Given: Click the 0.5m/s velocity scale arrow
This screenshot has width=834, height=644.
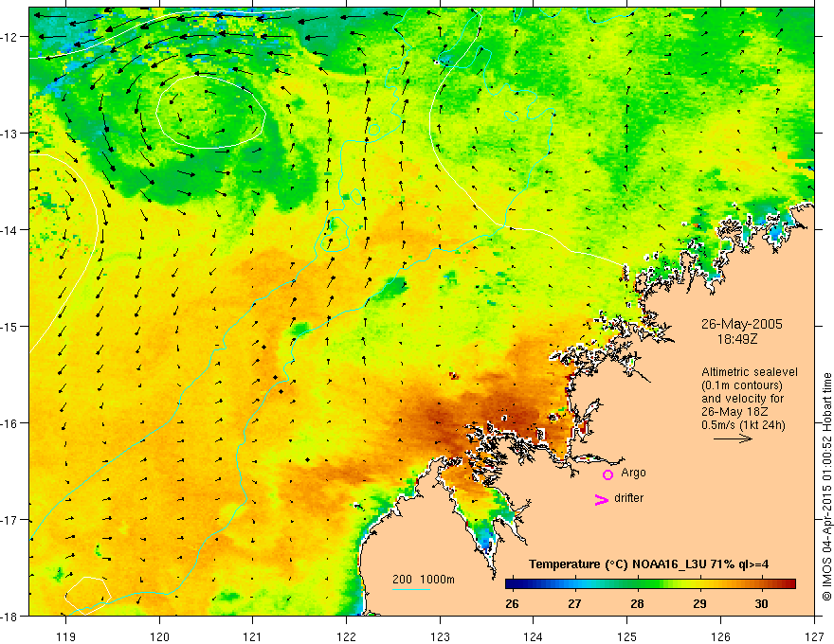Looking at the screenshot, I should tap(733, 438).
